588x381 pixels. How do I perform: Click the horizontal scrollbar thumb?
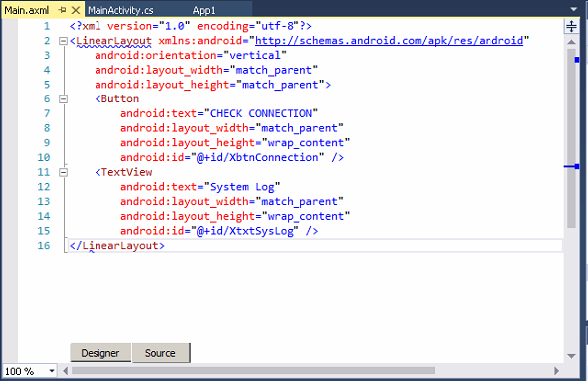point(253,371)
